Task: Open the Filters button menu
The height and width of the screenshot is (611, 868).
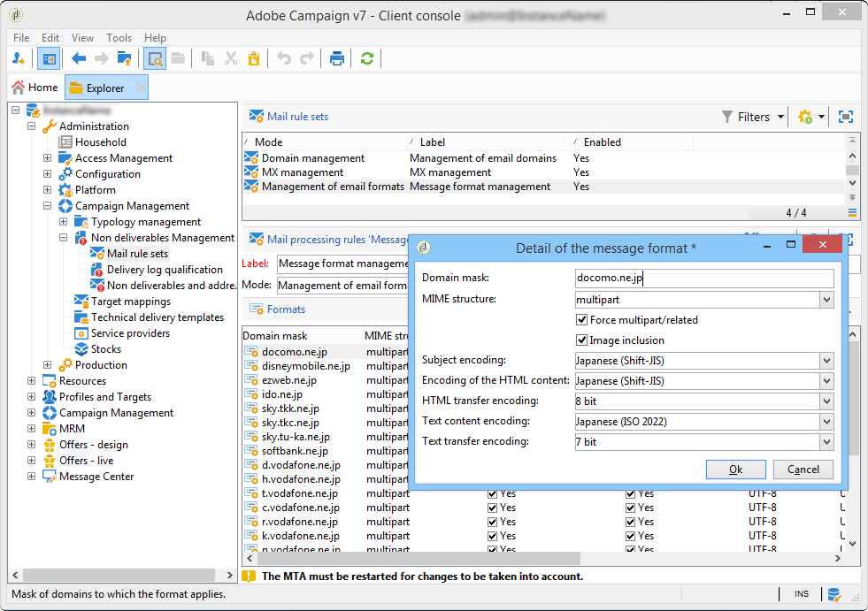Action: tap(754, 117)
